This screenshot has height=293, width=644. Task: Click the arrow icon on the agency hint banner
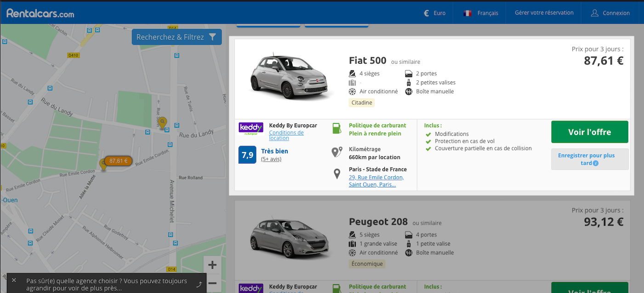click(x=199, y=284)
